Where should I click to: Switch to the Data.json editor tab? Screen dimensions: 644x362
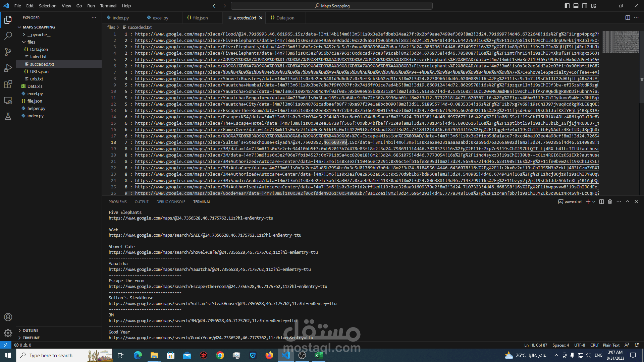tap(285, 18)
